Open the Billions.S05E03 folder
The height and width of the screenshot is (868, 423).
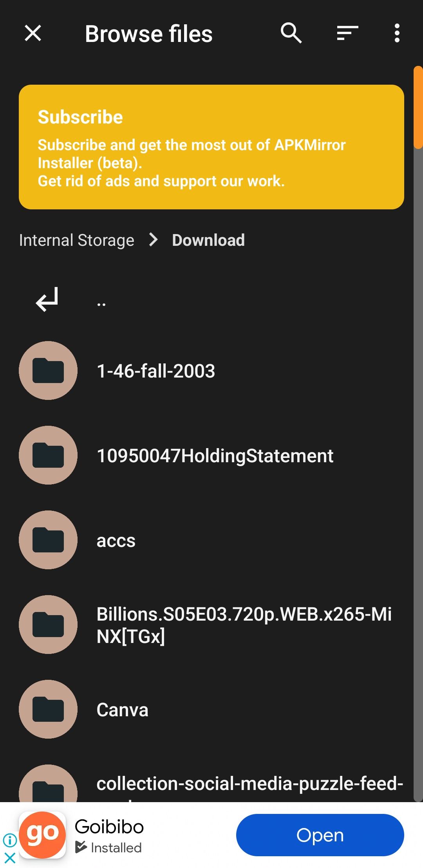[x=211, y=625]
